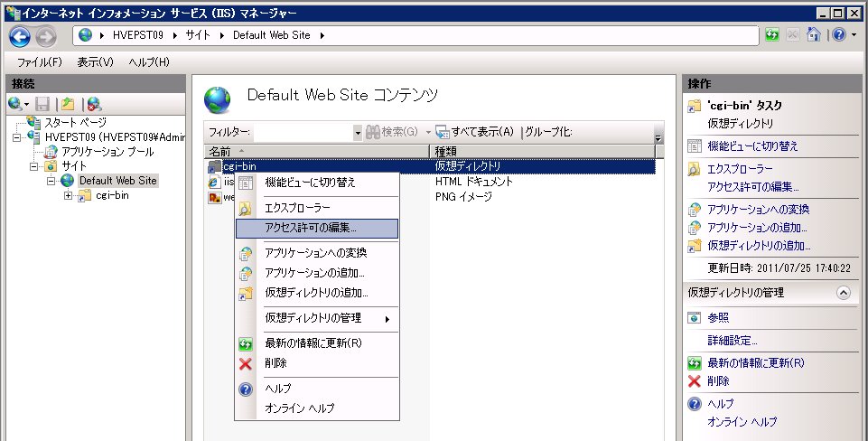Collapse the サイト tree node
Image resolution: width=868 pixels, height=441 pixels.
pyautogui.click(x=33, y=166)
